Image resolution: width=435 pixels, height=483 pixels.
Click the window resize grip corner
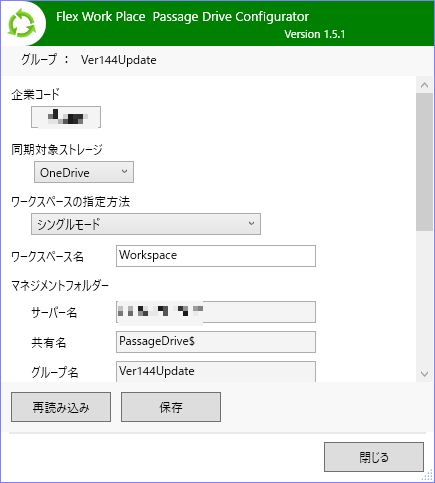click(428, 476)
